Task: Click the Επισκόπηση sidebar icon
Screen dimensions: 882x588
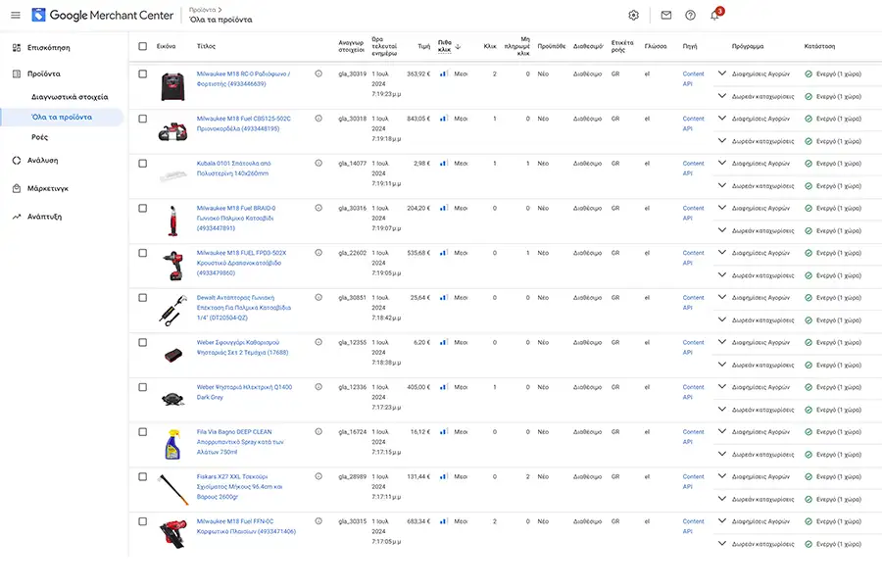Action: click(17, 48)
